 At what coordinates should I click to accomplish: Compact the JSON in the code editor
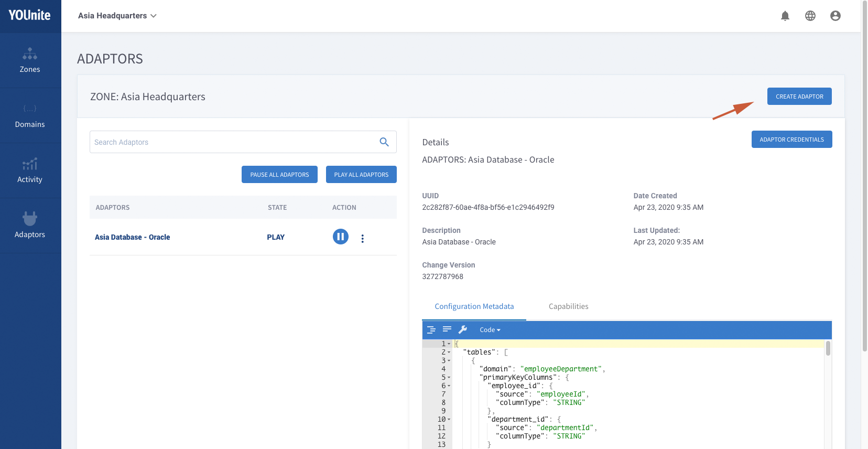tap(447, 329)
